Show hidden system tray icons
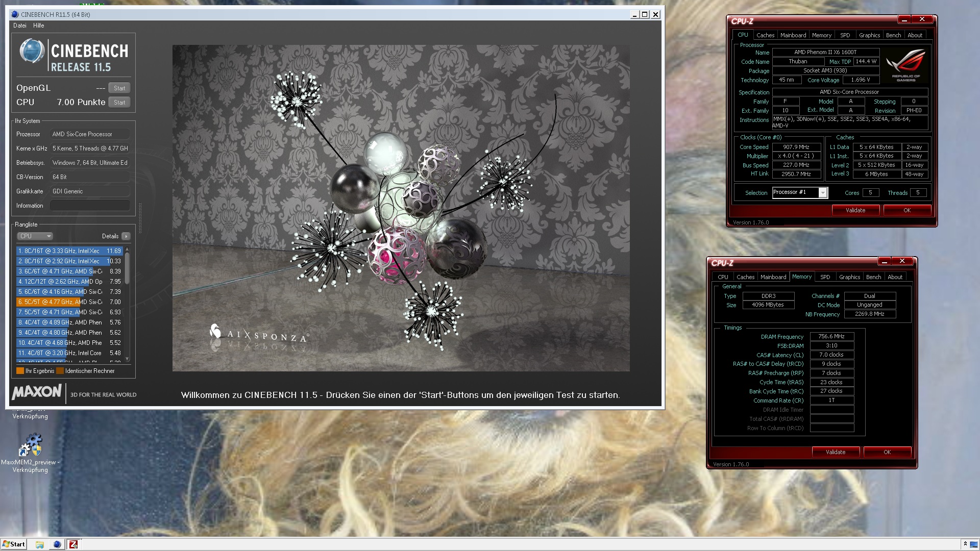Image resolution: width=980 pixels, height=551 pixels. 965,544
